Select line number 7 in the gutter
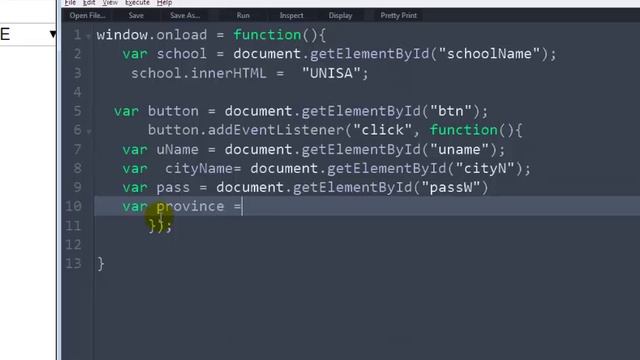 click(x=77, y=149)
